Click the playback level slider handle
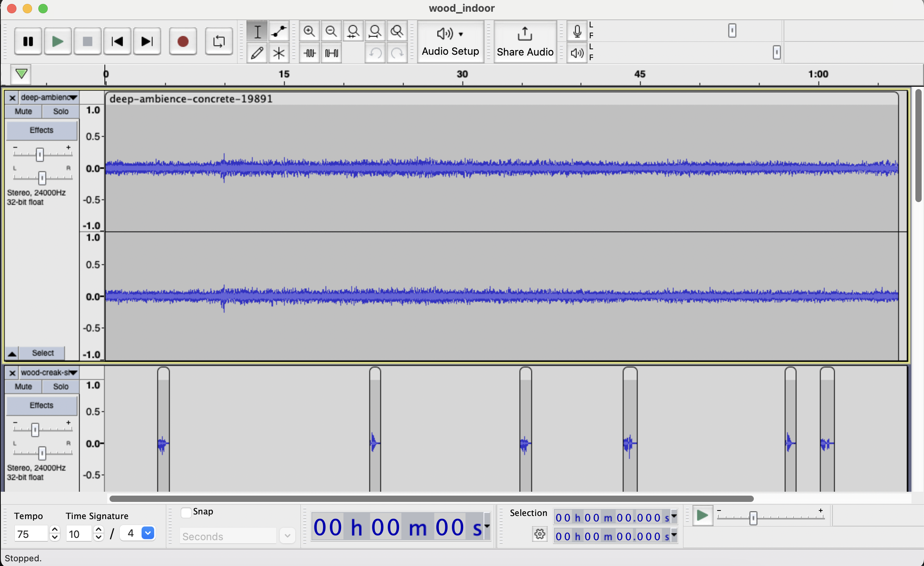This screenshot has height=566, width=924. click(x=777, y=52)
